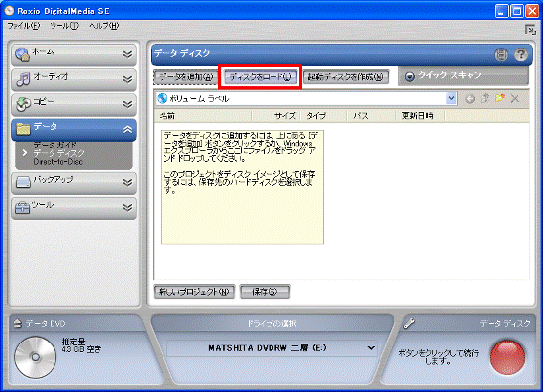Click the 推定量 text

73,342
